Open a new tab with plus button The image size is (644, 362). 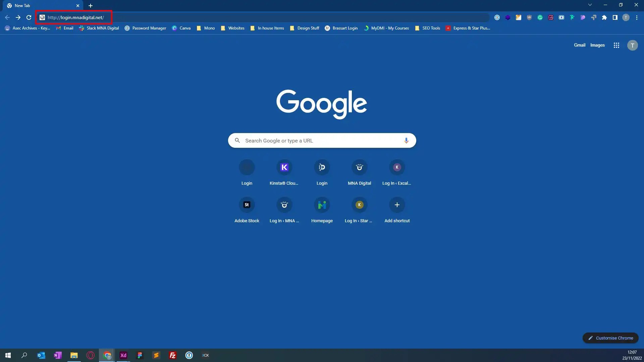pos(91,6)
